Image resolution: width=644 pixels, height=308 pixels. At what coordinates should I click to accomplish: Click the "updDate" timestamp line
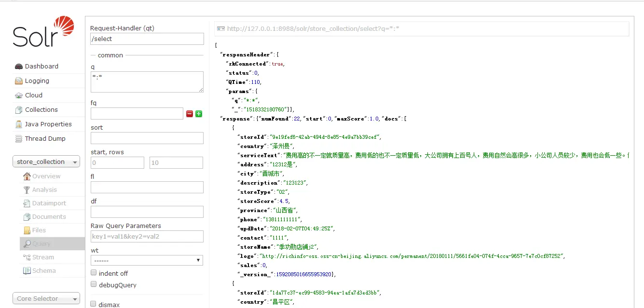287,228
